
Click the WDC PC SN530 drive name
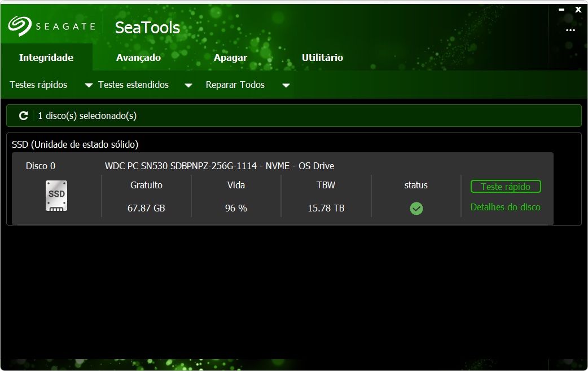(219, 166)
